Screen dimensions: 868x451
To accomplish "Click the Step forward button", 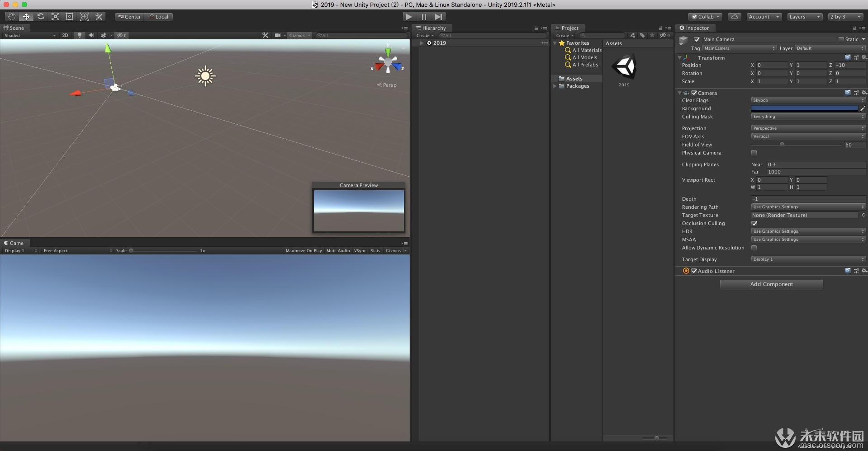I will [438, 17].
